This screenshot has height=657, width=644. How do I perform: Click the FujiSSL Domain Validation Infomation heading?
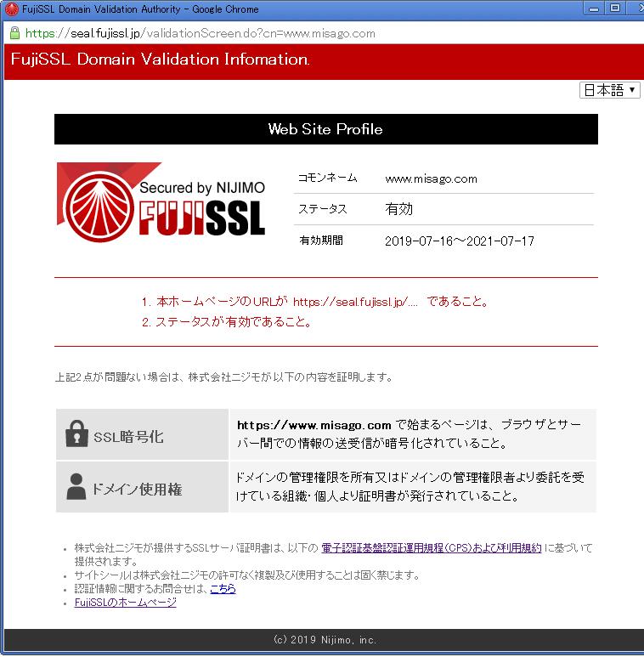[160, 59]
